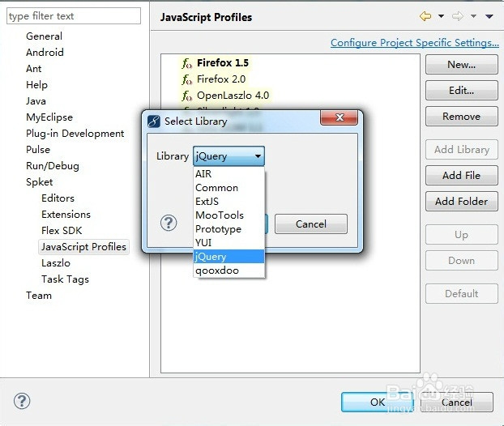Select Laszlo under Spket

click(56, 263)
